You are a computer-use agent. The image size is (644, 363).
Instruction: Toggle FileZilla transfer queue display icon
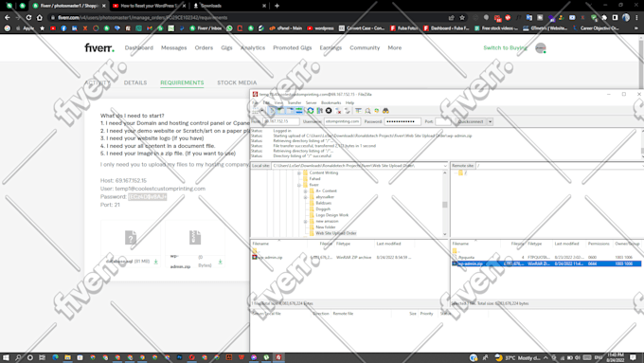(x=298, y=111)
